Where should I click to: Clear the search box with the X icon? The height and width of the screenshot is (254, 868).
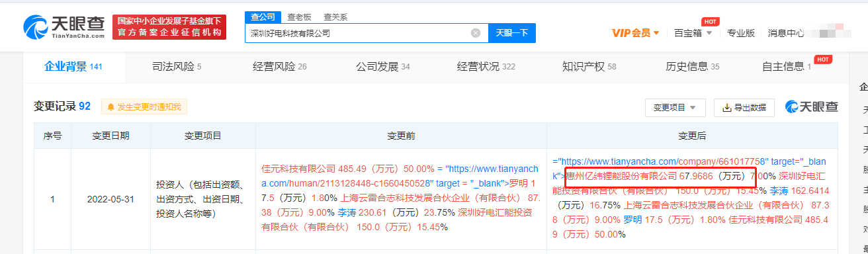[475, 33]
